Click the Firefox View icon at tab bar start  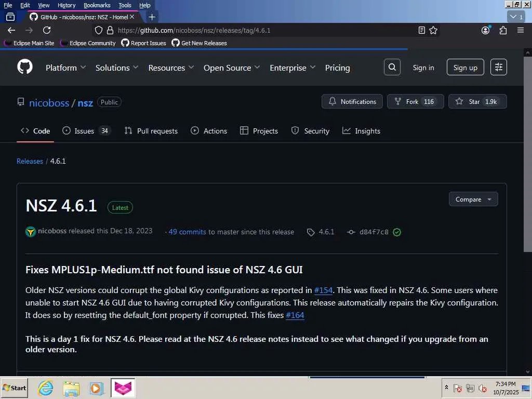pyautogui.click(x=10, y=17)
